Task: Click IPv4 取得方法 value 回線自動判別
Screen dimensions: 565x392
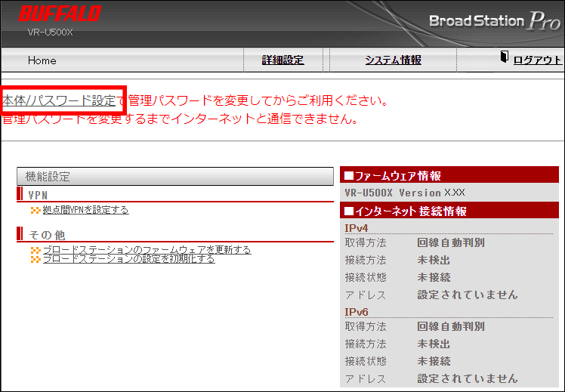Action: (x=451, y=242)
